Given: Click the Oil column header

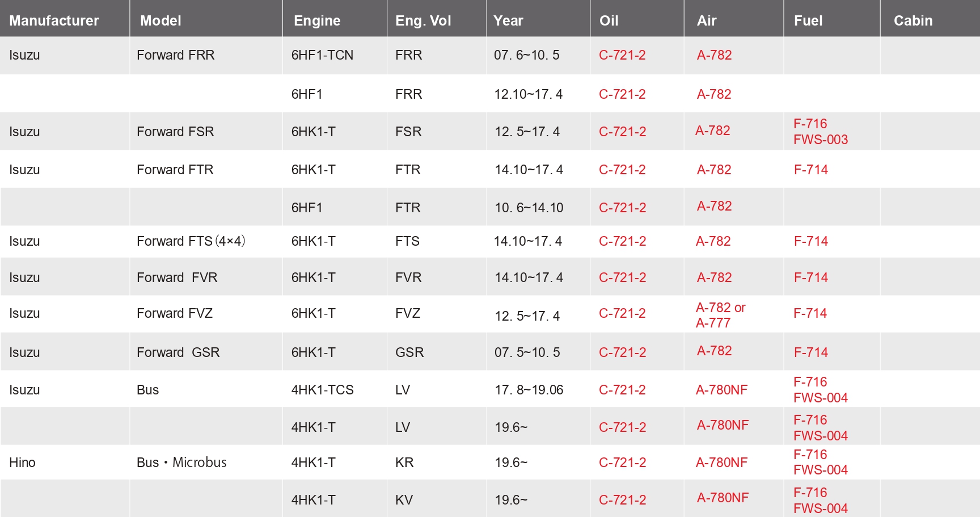Looking at the screenshot, I should pos(609,21).
